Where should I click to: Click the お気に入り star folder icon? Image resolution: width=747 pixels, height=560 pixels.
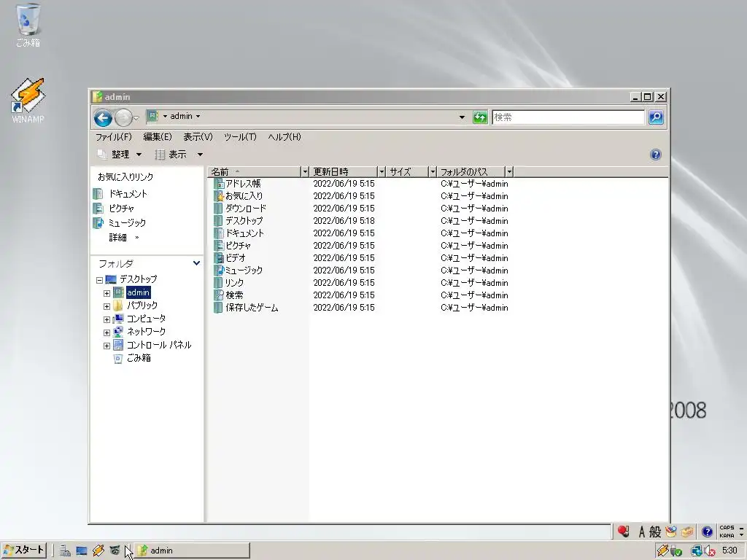pos(218,195)
